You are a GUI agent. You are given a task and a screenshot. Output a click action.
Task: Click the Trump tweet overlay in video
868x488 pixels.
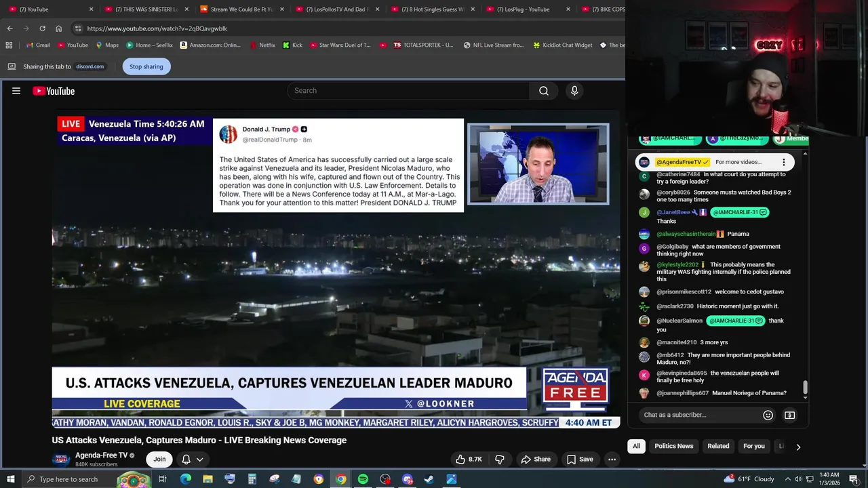[x=338, y=165]
